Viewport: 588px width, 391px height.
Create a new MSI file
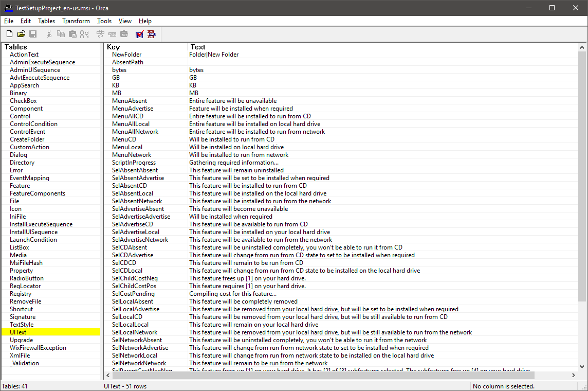point(9,33)
